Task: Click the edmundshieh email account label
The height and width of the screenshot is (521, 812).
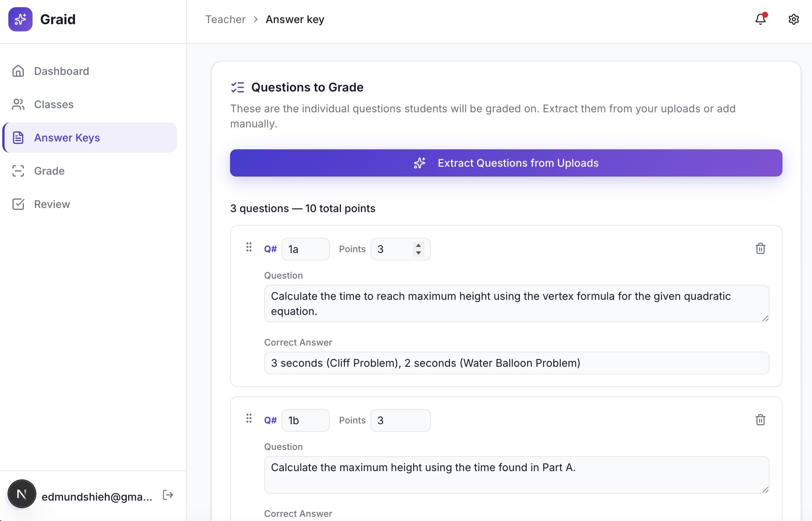Action: pyautogui.click(x=97, y=496)
